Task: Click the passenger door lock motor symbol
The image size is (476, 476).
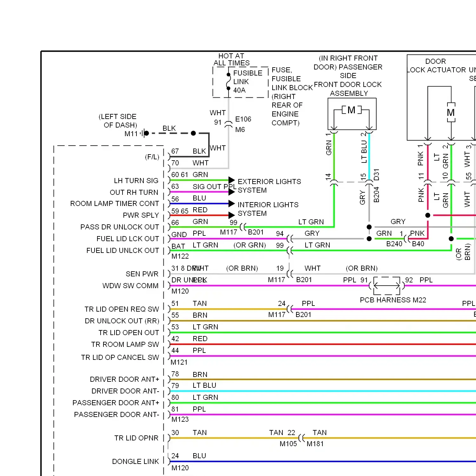Action: tap(351, 110)
